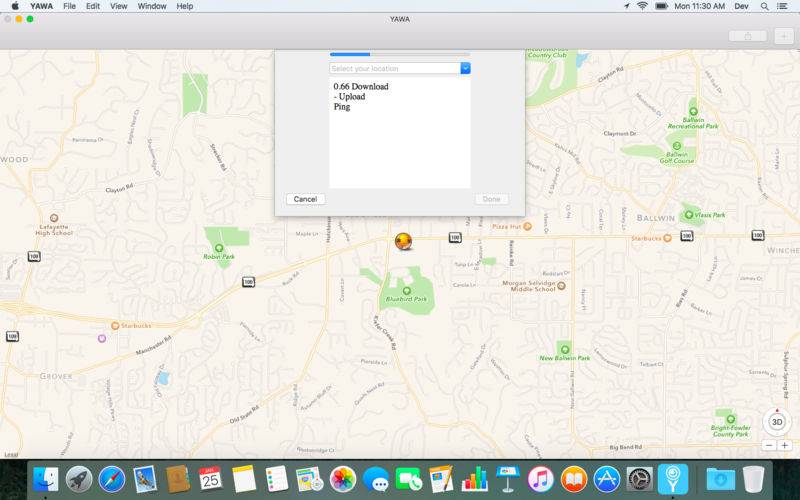Click the speed test progress bar

(x=400, y=54)
